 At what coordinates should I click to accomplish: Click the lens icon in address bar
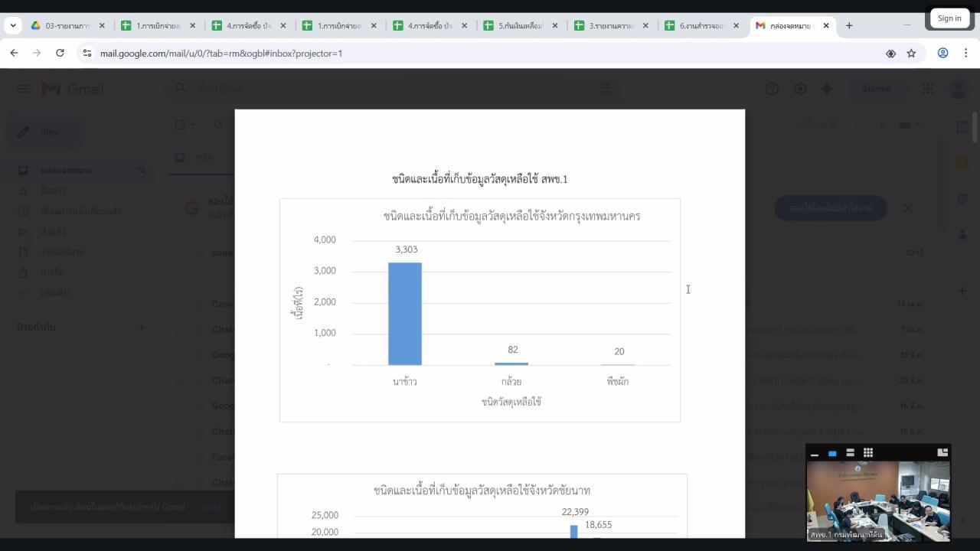(890, 53)
